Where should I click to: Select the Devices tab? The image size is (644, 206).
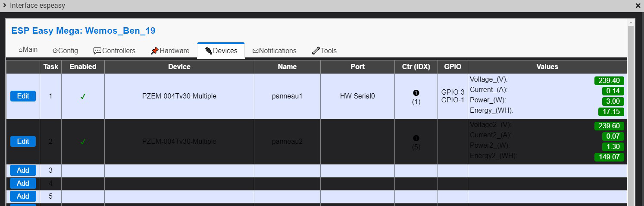pos(221,51)
